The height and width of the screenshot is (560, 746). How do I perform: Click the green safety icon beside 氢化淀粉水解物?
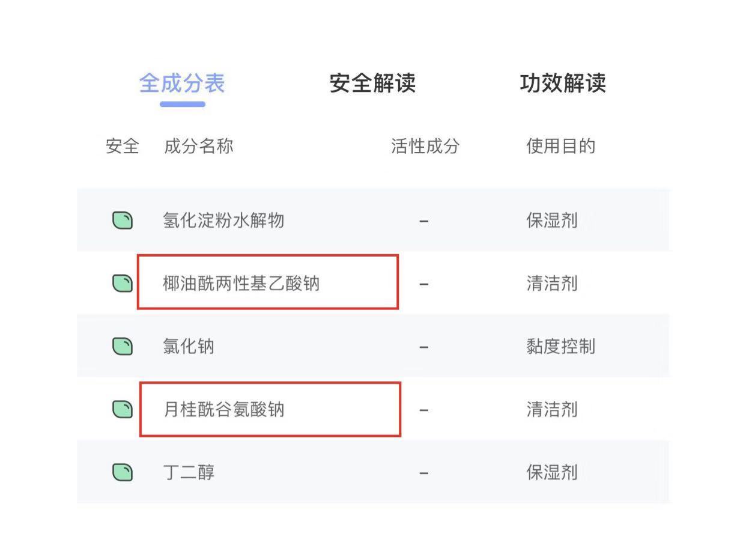tap(123, 220)
